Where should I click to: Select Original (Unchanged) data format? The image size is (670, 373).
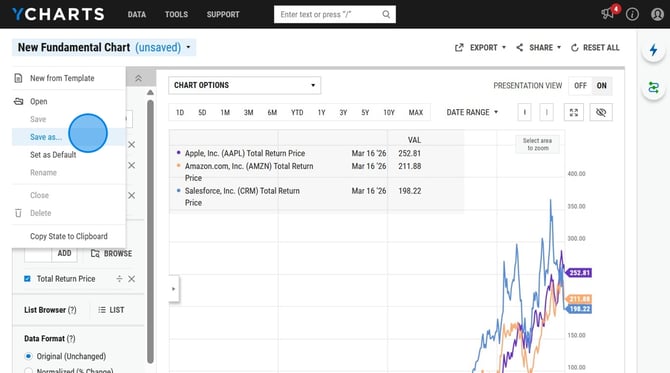(28, 356)
